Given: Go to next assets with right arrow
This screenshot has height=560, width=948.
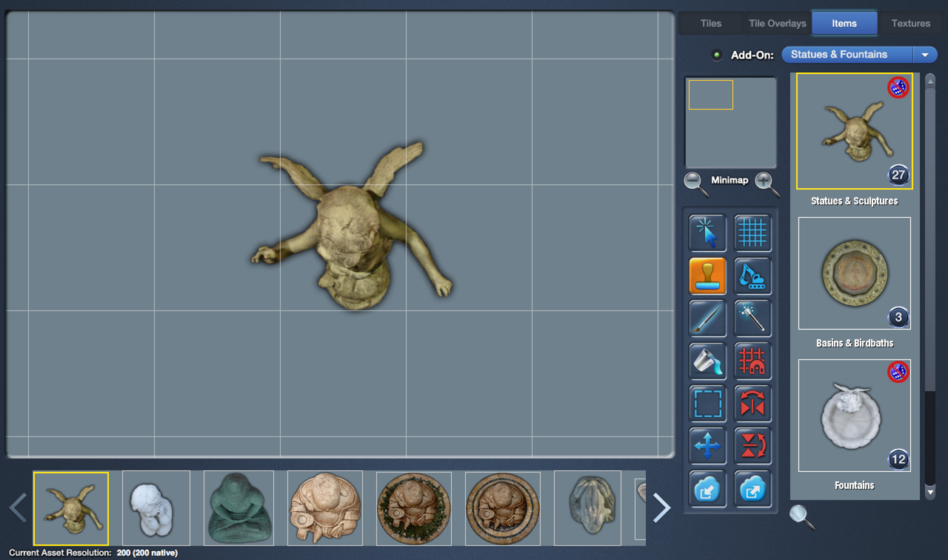Looking at the screenshot, I should (x=661, y=507).
